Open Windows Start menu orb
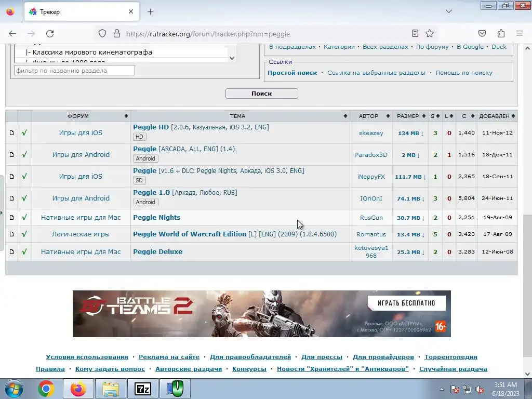The height and width of the screenshot is (399, 532). 14,389
